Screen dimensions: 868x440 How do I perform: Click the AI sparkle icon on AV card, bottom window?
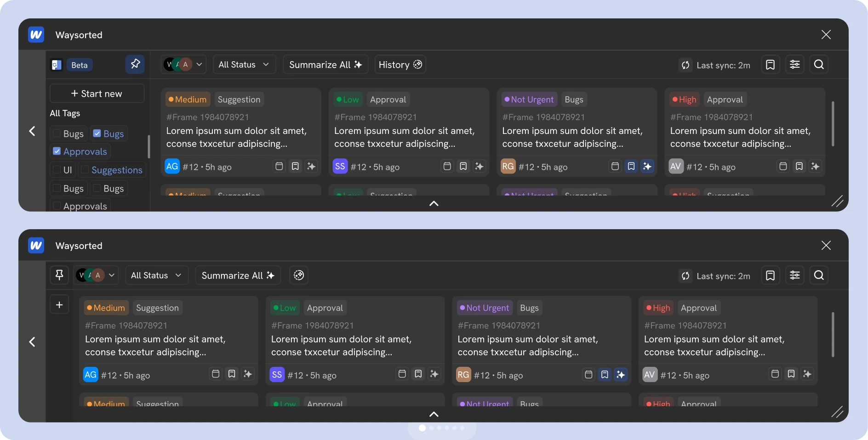point(807,374)
